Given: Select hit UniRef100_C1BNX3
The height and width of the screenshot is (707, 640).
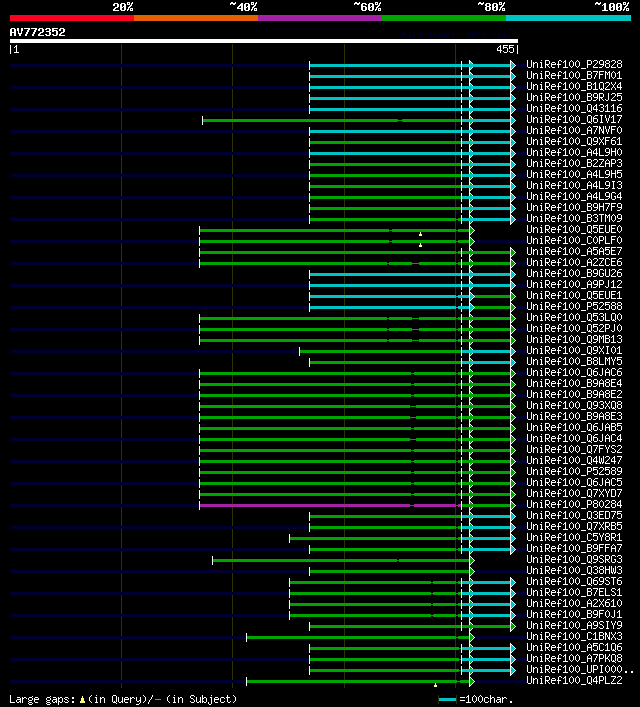Looking at the screenshot, I should pyautogui.click(x=574, y=636).
